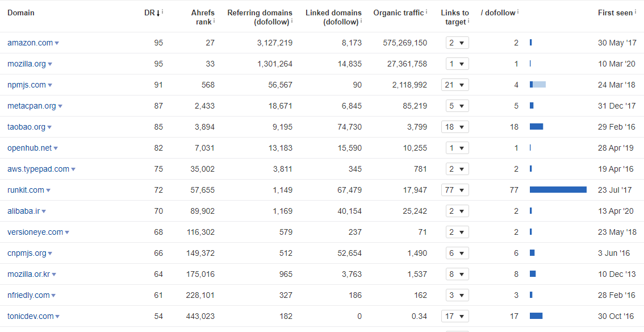Open the tonicdev.com domain link
The height and width of the screenshot is (332, 644).
31,316
